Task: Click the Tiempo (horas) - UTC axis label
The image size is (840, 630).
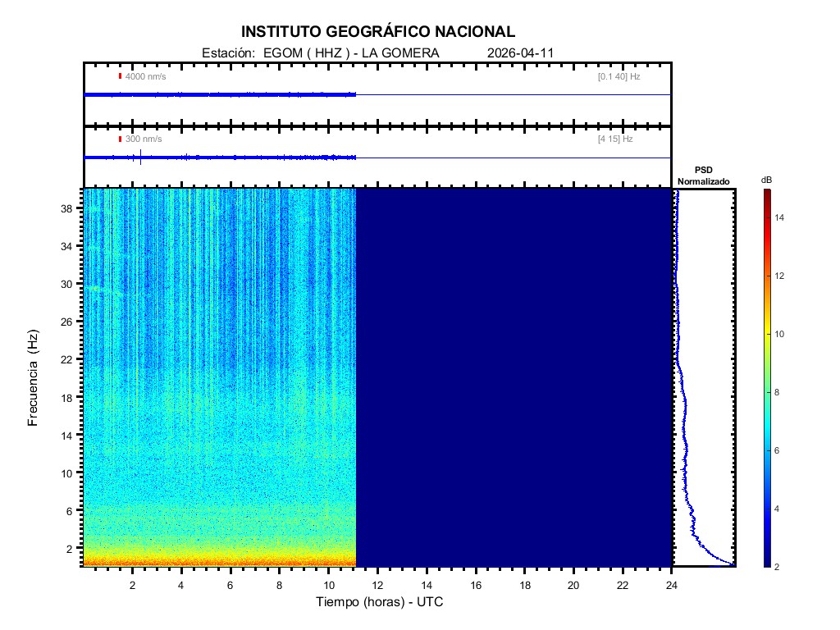Action: coord(381,602)
